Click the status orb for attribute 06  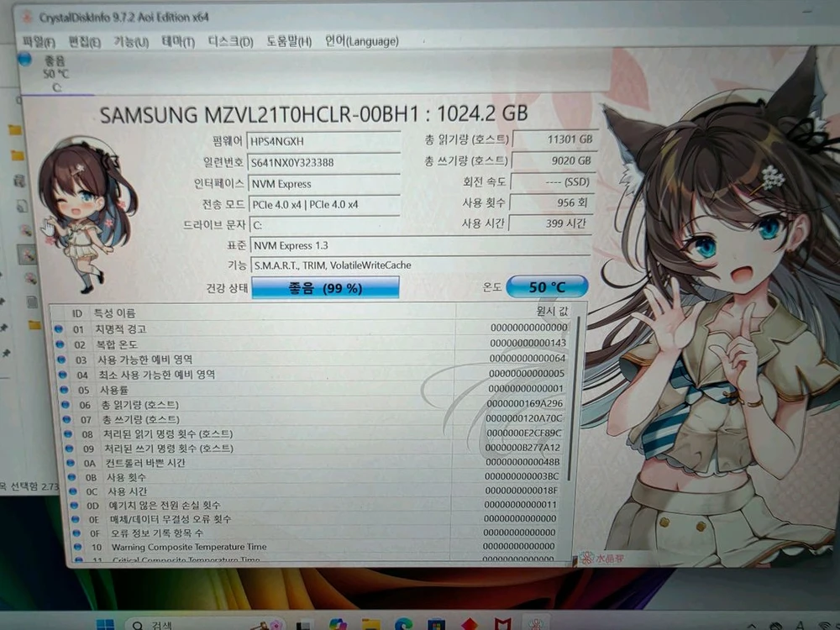point(66,405)
